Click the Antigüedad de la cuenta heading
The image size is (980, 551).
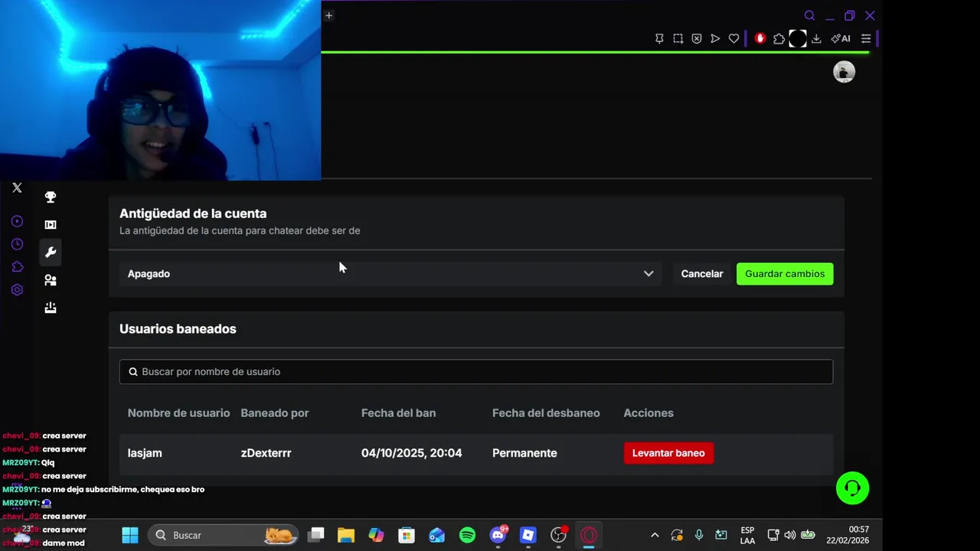pyautogui.click(x=193, y=214)
